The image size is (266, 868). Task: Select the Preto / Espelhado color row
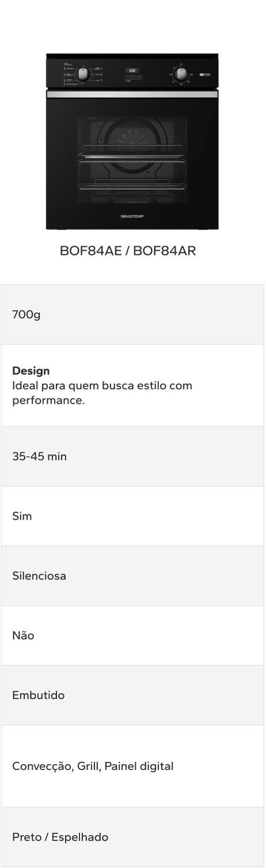coord(132,837)
